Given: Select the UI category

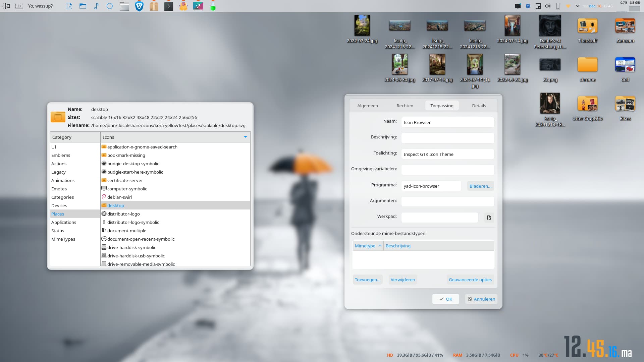Looking at the screenshot, I should [75, 147].
